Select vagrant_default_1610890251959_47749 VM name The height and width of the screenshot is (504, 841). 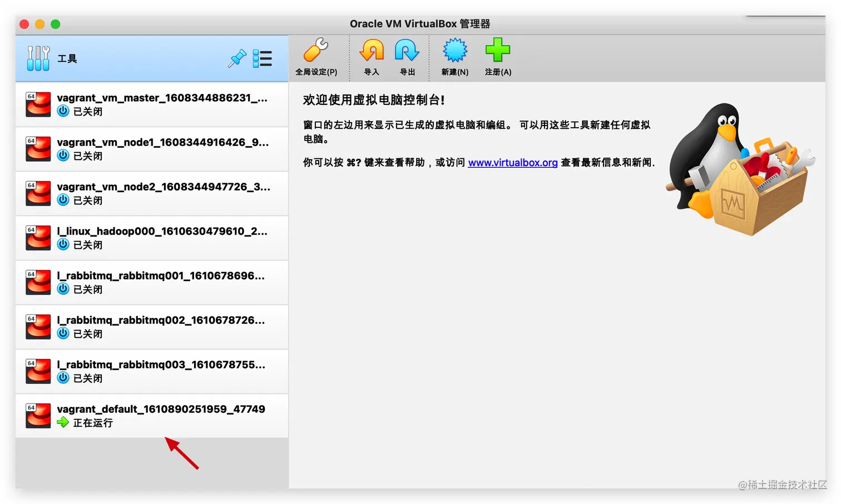tap(161, 409)
